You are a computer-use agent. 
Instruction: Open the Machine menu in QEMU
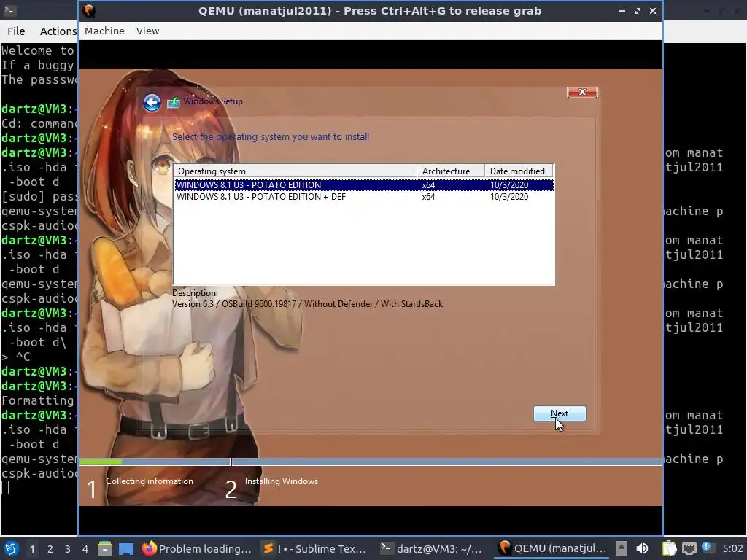click(x=104, y=31)
